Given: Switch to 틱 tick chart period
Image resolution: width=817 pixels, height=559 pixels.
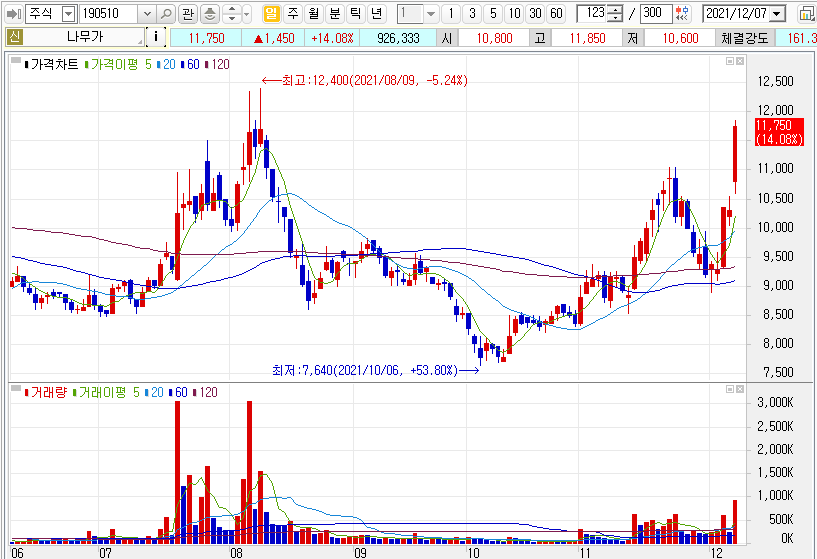Looking at the screenshot, I should [355, 14].
